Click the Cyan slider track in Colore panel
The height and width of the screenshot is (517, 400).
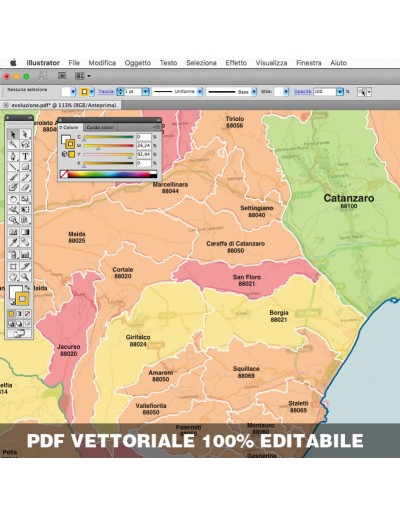[x=108, y=137]
